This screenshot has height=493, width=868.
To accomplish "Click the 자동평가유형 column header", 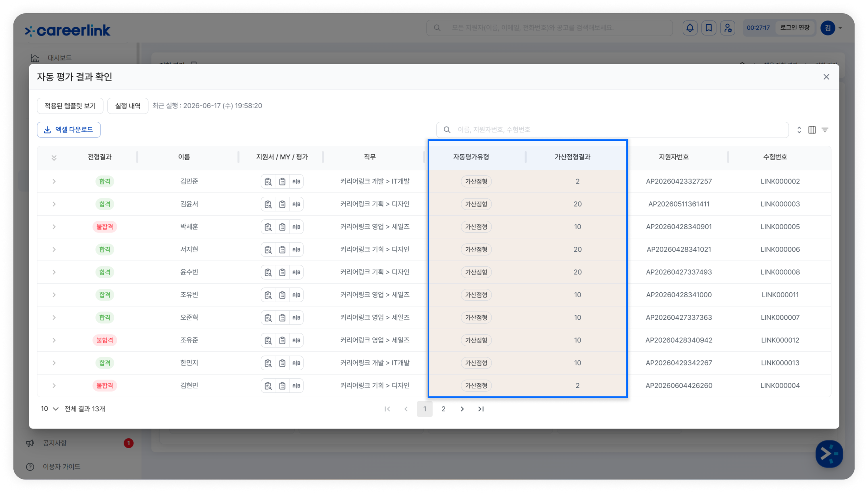I will click(x=471, y=157).
